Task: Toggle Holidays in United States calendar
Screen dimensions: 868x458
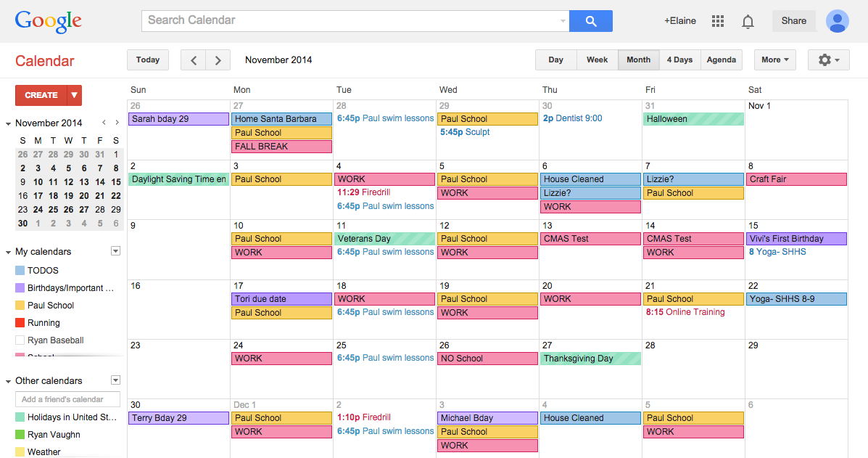Action: (x=20, y=417)
